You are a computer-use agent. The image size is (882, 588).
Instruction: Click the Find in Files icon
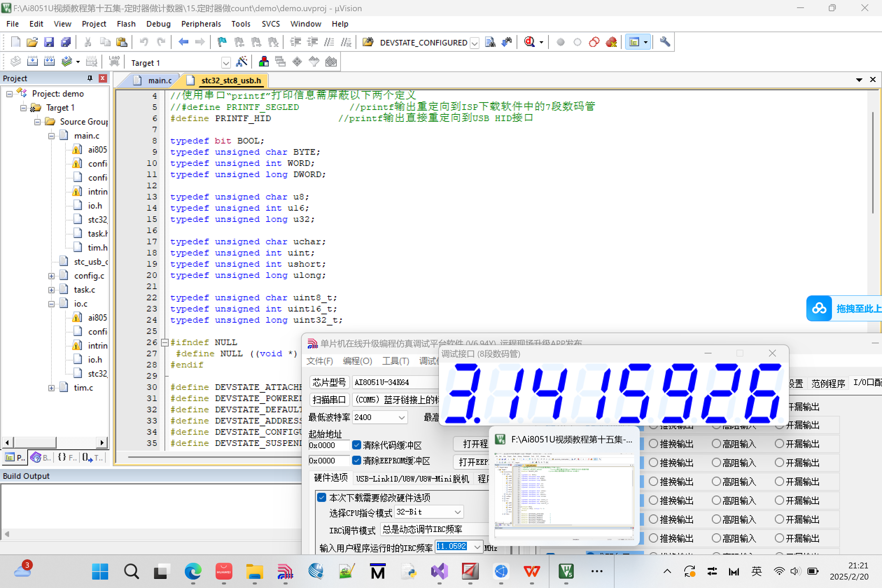[368, 42]
